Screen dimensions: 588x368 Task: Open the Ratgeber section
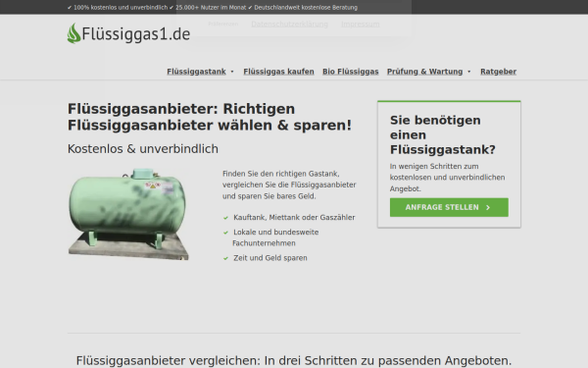pos(499,72)
